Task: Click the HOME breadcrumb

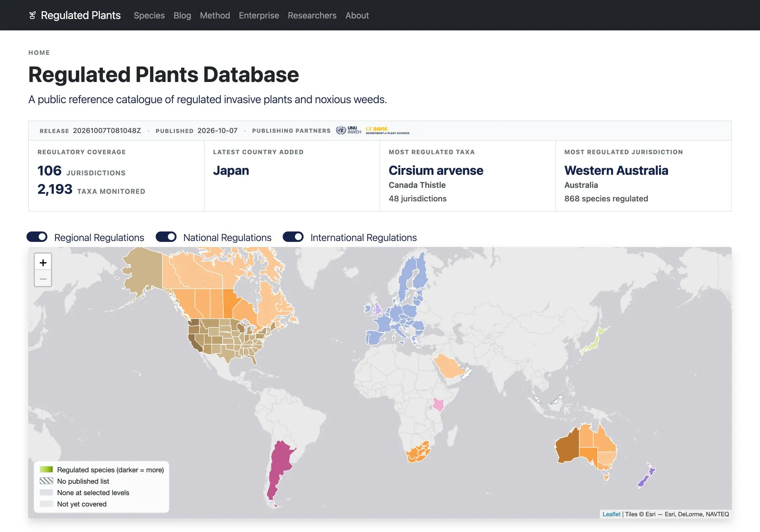Action: point(39,53)
